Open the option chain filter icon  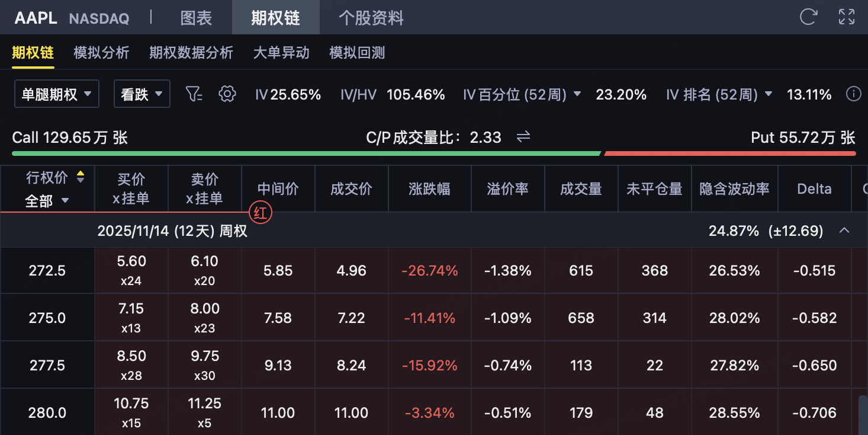(x=194, y=94)
